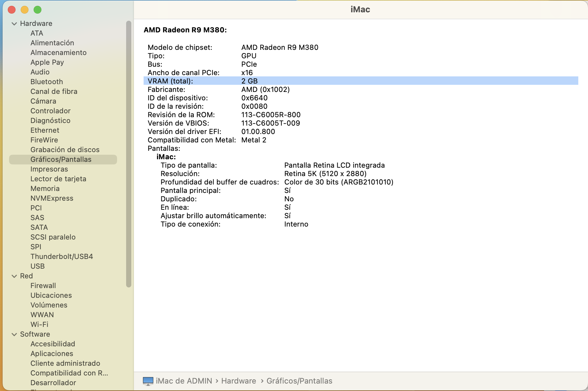The width and height of the screenshot is (588, 391).
Task: Collapse the Hardware section chevron
Action: (14, 24)
